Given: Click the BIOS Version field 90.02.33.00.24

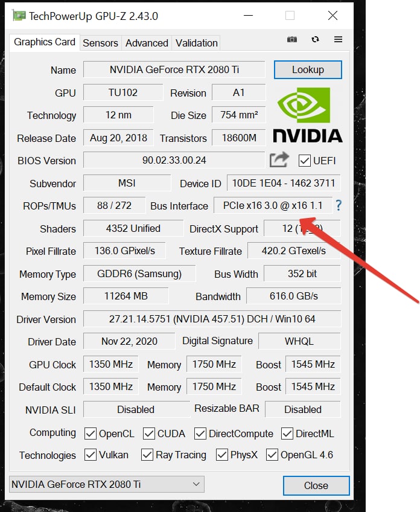Looking at the screenshot, I should 174,160.
